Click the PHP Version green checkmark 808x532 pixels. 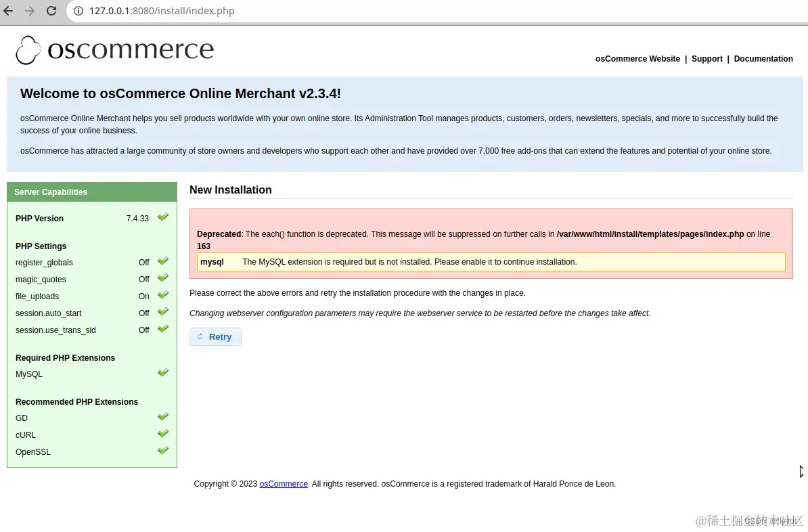pos(163,217)
